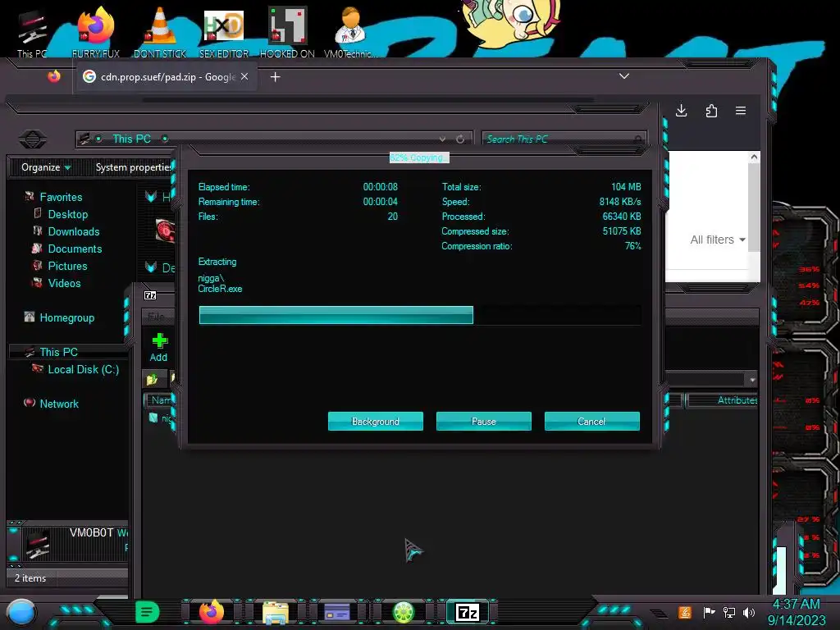The image size is (840, 630).
Task: Click the Search This PC field
Action: coord(564,139)
